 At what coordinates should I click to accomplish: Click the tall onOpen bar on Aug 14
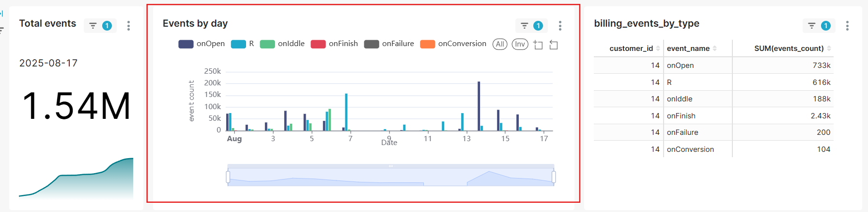pyautogui.click(x=479, y=106)
